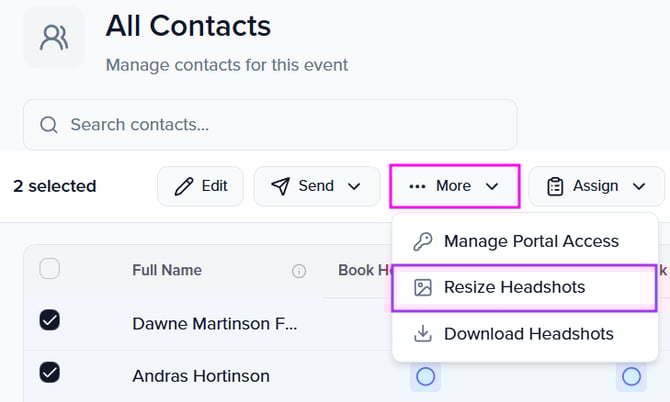This screenshot has height=402, width=670.
Task: Expand the Send dropdown chevron
Action: click(x=354, y=186)
